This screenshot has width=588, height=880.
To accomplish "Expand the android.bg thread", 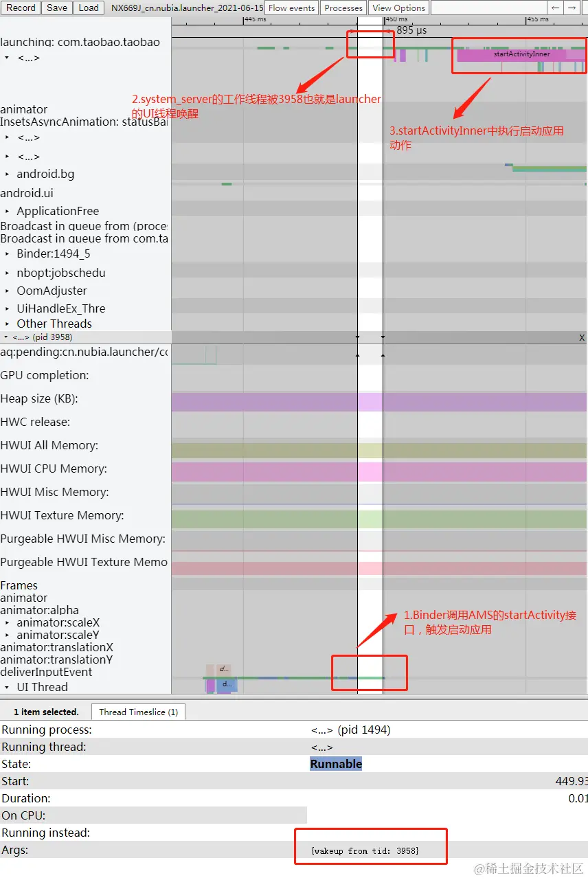I will (7, 174).
